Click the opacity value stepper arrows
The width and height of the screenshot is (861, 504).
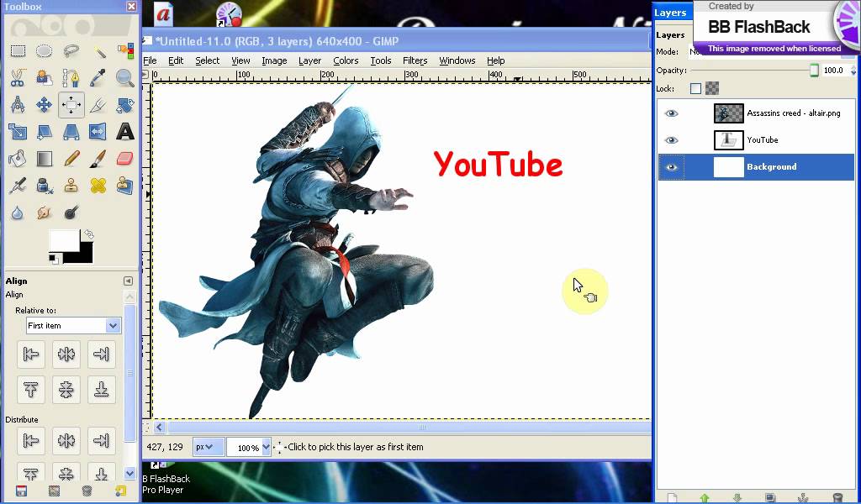pos(853,71)
